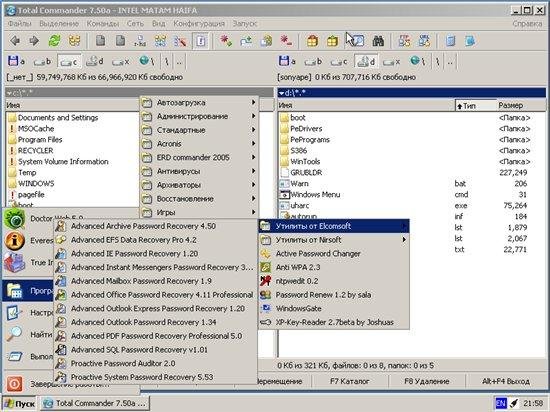The image size is (550, 412).
Task: Click the F8 Удаление button
Action: click(x=427, y=381)
